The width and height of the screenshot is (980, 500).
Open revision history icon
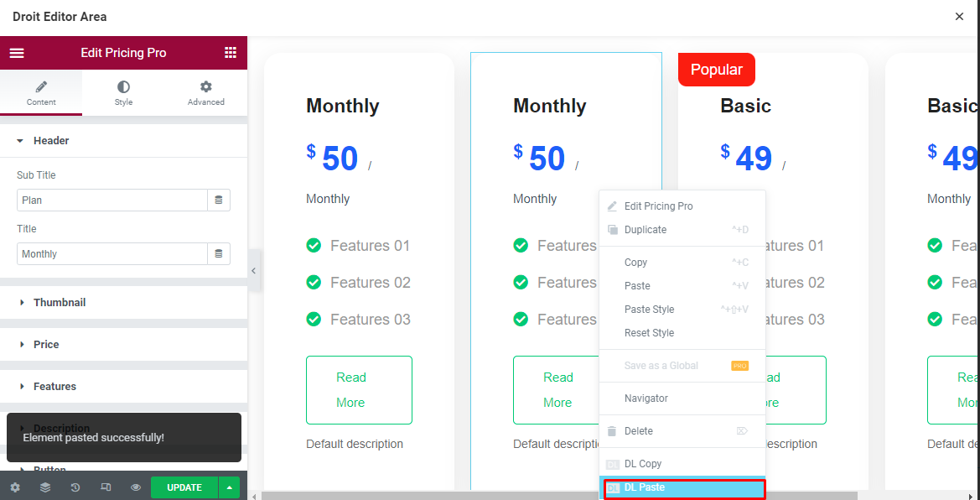[x=75, y=487]
